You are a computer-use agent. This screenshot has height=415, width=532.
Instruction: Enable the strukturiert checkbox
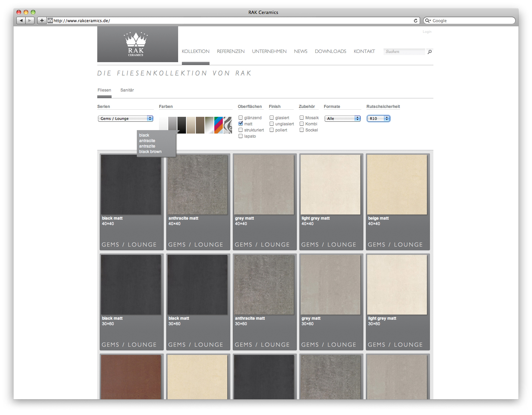[x=241, y=130]
